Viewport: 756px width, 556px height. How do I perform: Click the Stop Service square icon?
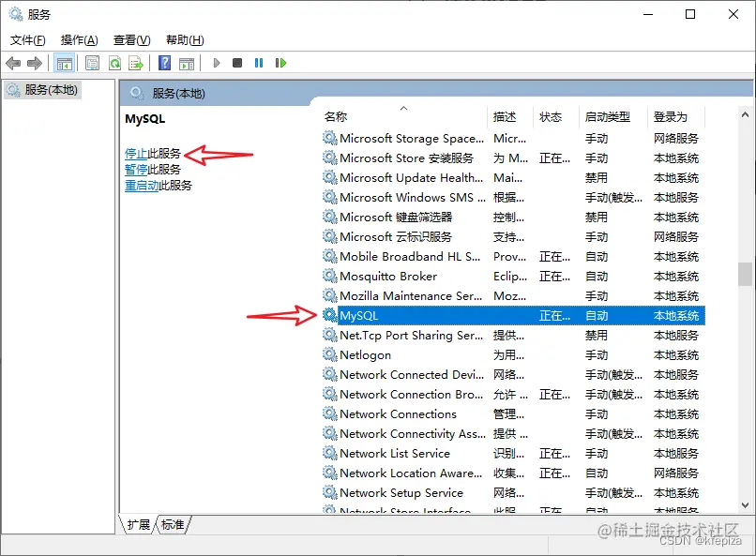(237, 63)
